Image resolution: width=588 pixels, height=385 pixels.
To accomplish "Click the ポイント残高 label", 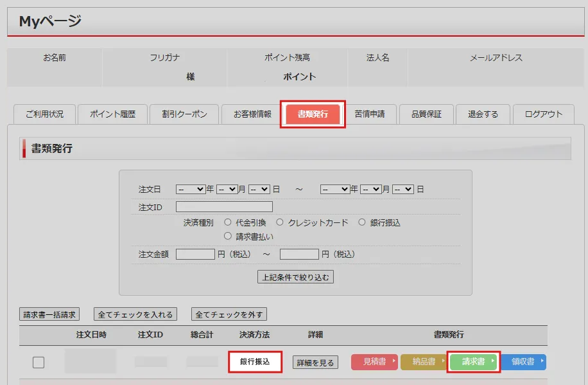I will point(287,57).
